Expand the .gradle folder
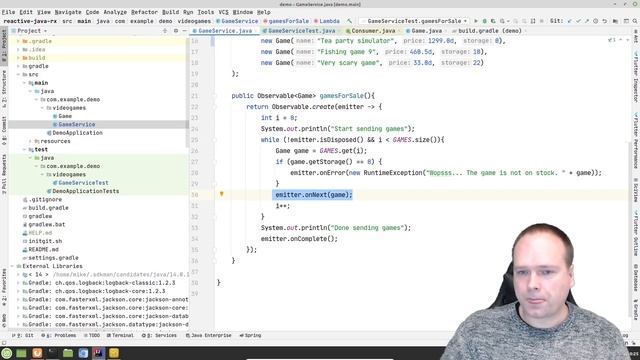This screenshot has width=640, height=360. coord(18,41)
